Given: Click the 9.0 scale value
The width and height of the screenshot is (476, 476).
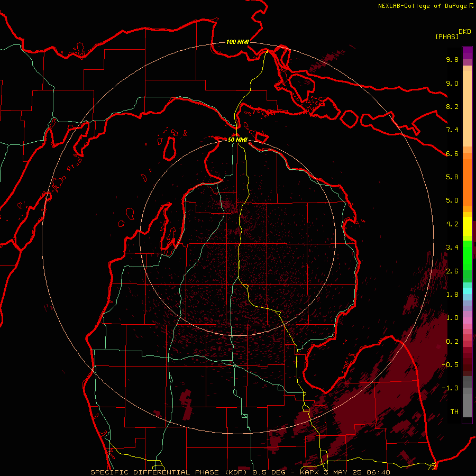Looking at the screenshot, I should click(x=452, y=83).
